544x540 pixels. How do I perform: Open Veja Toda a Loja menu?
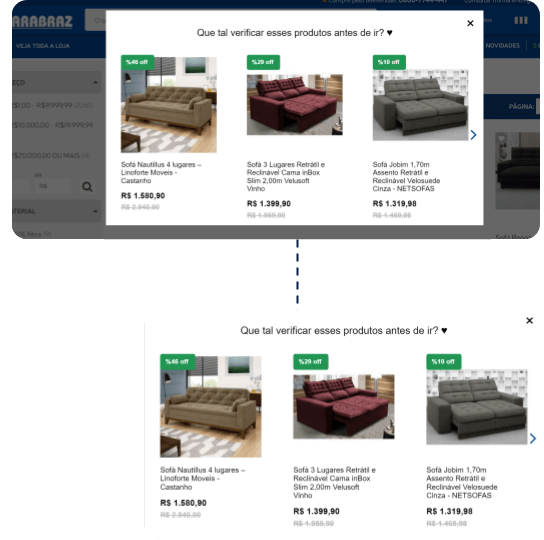pos(43,46)
